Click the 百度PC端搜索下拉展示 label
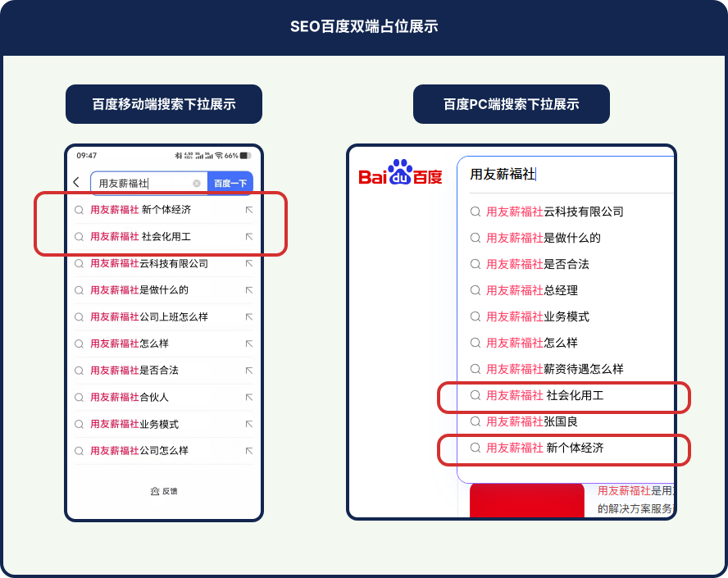 (x=512, y=104)
